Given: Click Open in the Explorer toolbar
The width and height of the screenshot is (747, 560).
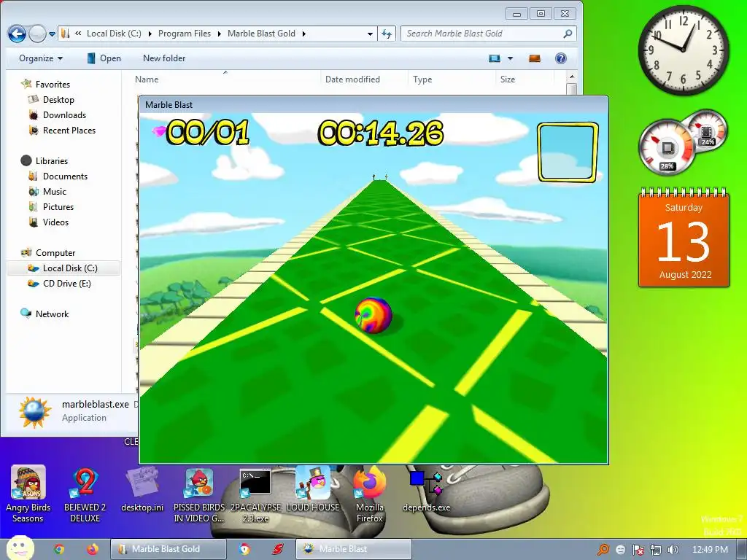Looking at the screenshot, I should pos(104,58).
